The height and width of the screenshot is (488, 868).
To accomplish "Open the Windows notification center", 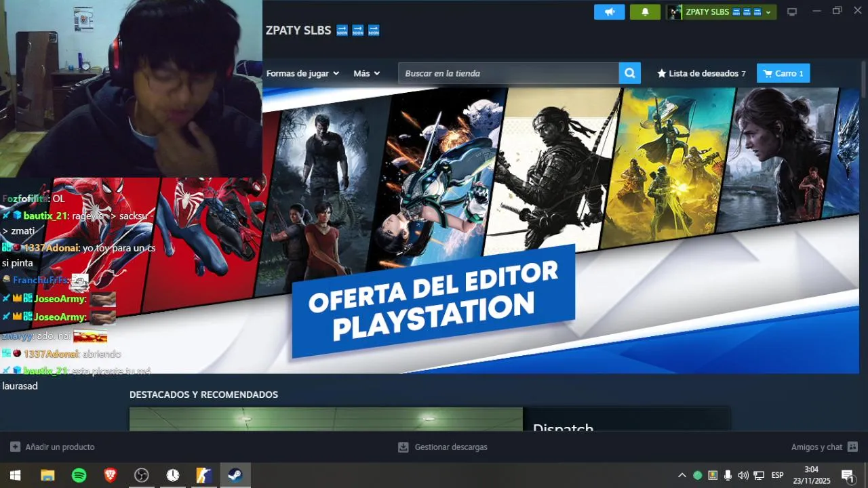I will (848, 475).
